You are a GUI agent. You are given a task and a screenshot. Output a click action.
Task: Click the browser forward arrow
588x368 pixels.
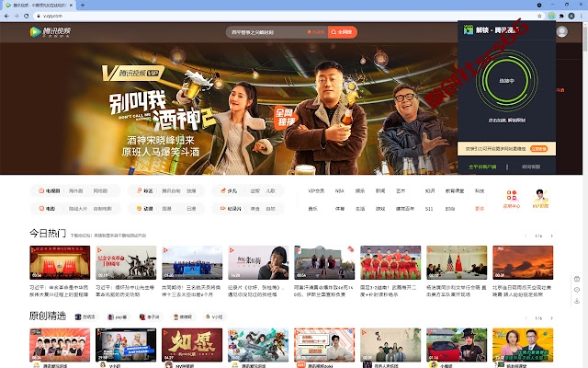(17, 16)
